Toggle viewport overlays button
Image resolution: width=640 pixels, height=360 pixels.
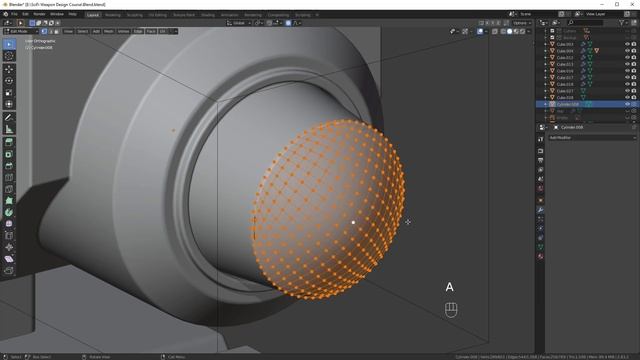[x=480, y=31]
